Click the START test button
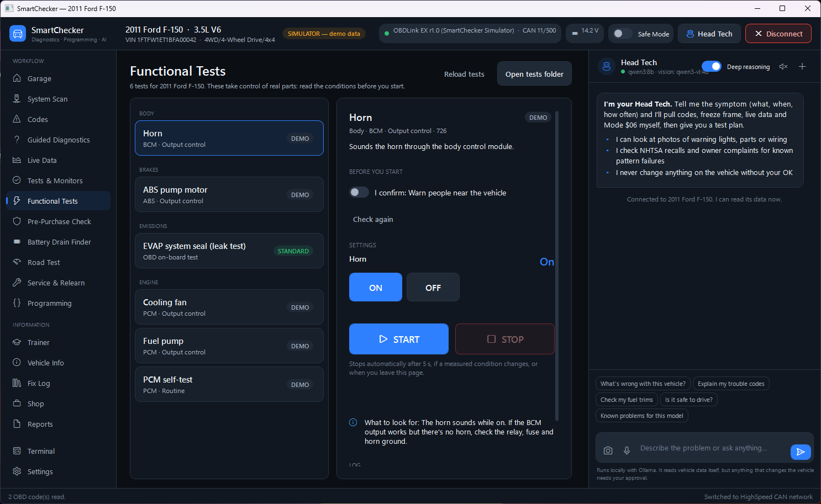 [x=399, y=339]
